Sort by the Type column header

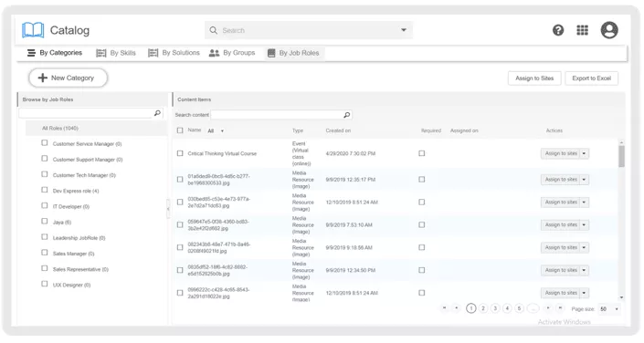tap(298, 130)
